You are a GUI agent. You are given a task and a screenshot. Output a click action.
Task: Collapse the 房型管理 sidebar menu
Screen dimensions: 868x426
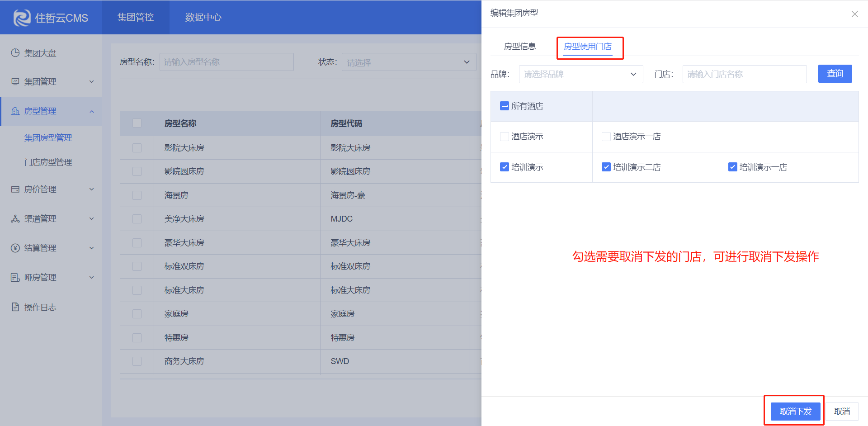point(92,111)
